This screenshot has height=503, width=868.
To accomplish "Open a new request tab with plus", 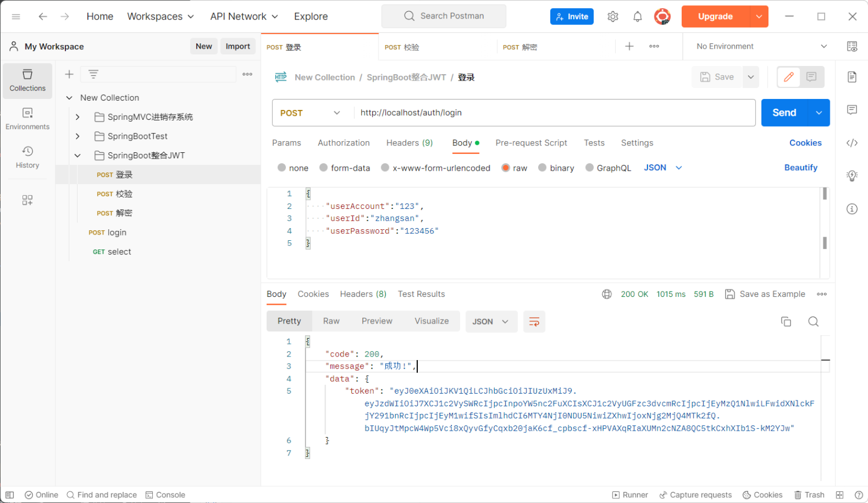I will 630,46.
